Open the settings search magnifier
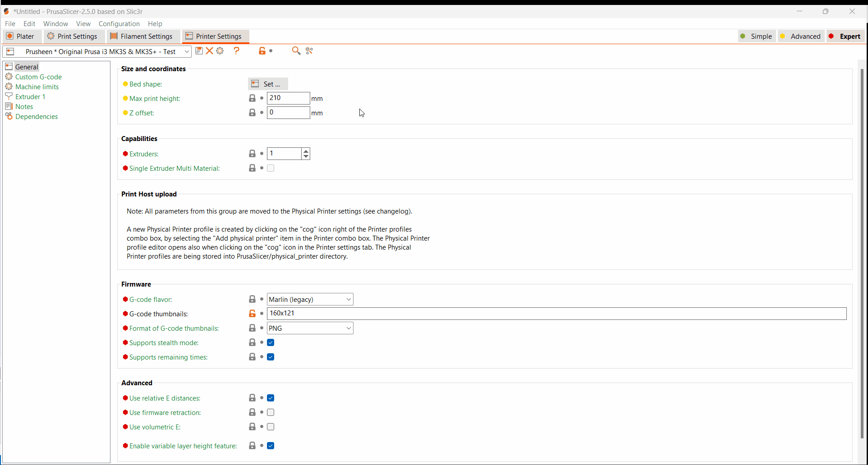 (296, 51)
